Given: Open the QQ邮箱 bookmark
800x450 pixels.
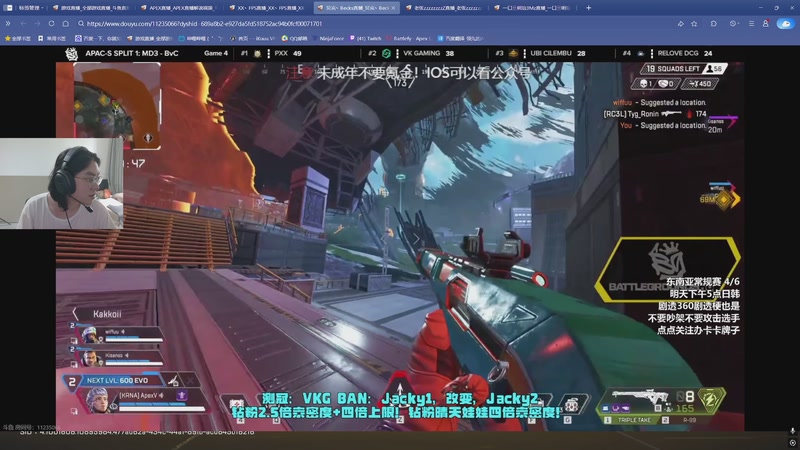Looking at the screenshot, I should 295,38.
